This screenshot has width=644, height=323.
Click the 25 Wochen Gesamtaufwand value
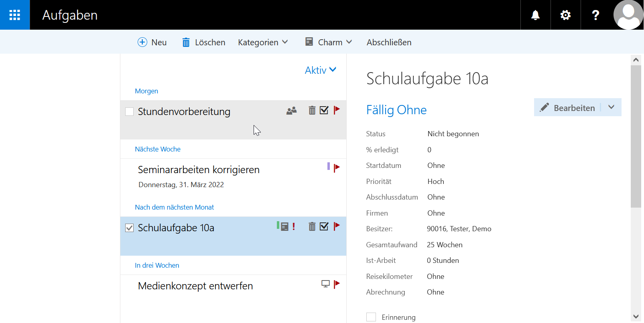445,245
